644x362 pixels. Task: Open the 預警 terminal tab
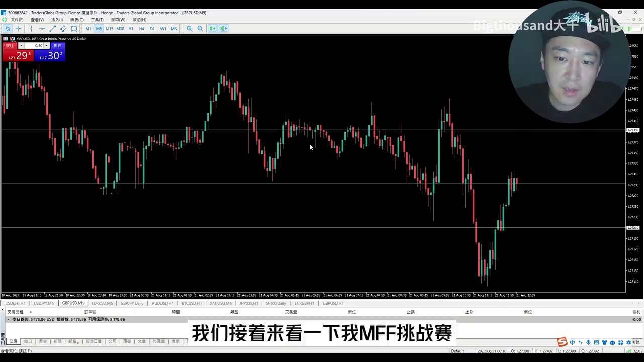pos(127,341)
